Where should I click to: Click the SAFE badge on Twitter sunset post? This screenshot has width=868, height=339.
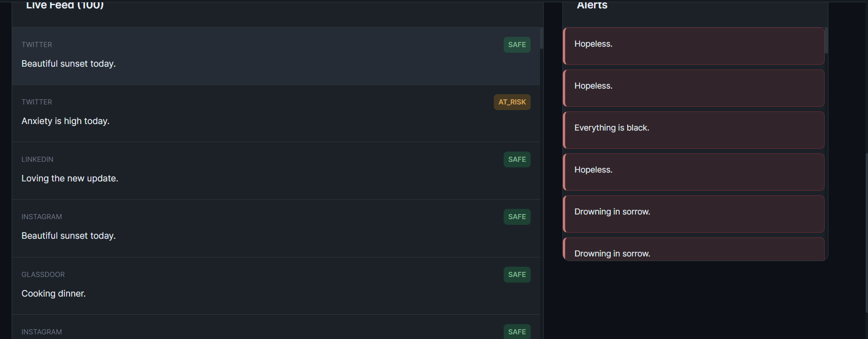[x=517, y=45]
